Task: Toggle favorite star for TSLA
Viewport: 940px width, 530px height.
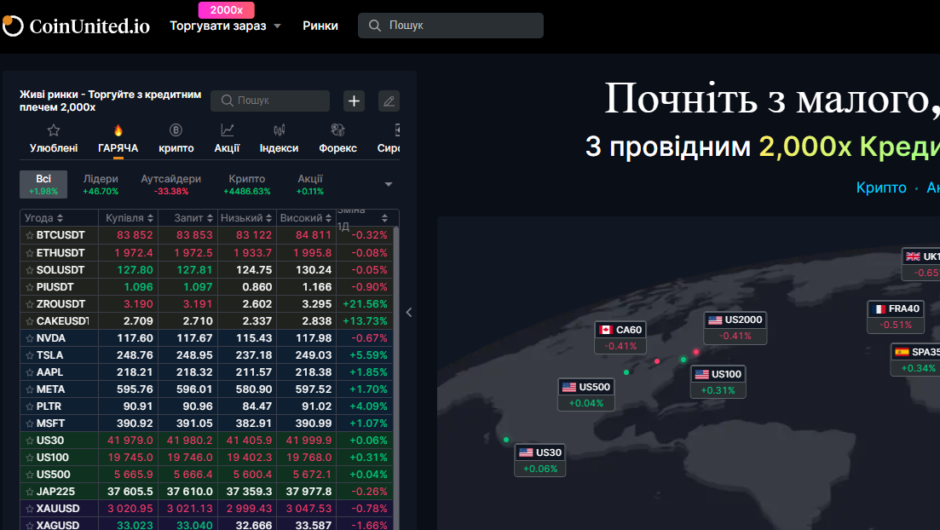Action: coord(28,355)
